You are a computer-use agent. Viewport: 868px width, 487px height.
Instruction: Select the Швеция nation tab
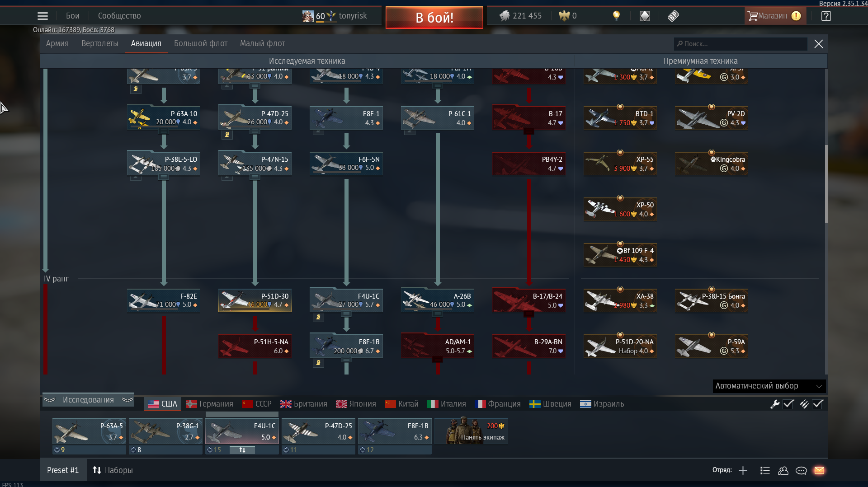point(551,404)
